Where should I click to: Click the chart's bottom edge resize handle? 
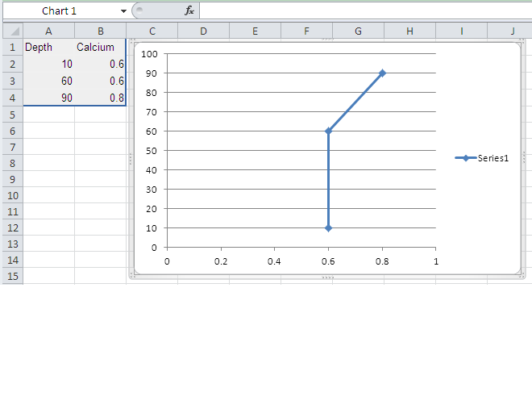pyautogui.click(x=328, y=277)
